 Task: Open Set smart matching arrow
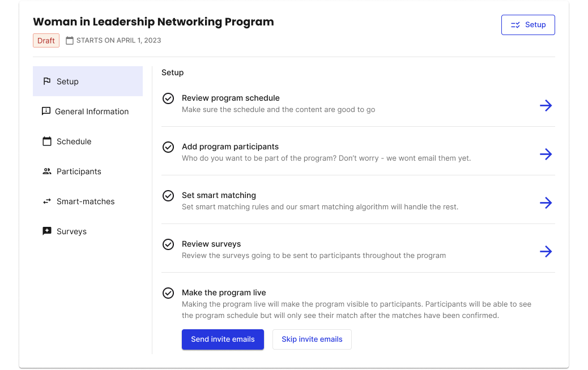click(x=546, y=203)
